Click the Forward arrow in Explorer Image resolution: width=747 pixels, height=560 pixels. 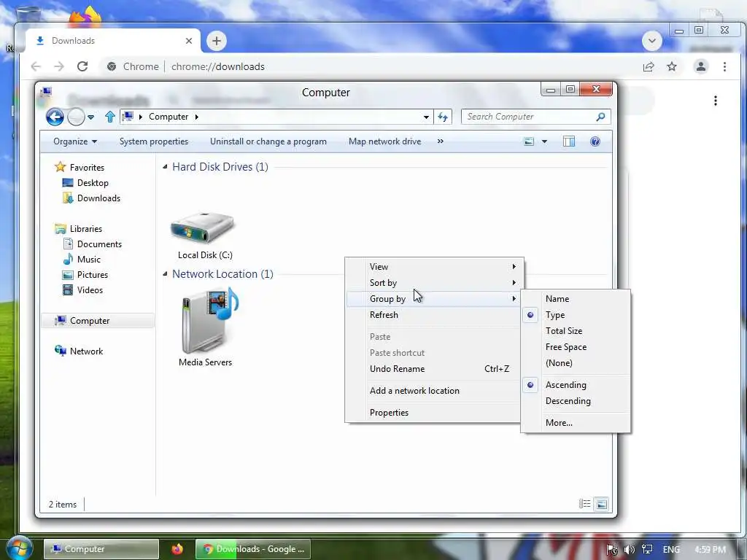pyautogui.click(x=76, y=117)
